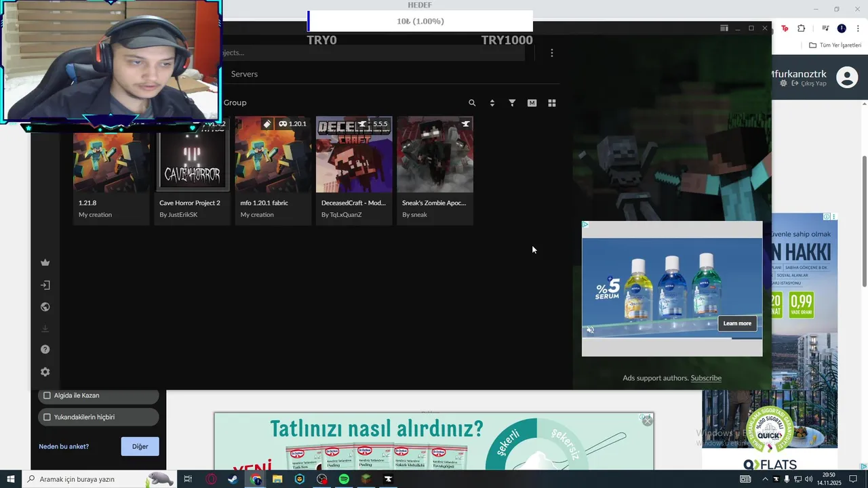The image size is (868, 488).
Task: Open the sort order arrows icon
Action: pyautogui.click(x=492, y=103)
